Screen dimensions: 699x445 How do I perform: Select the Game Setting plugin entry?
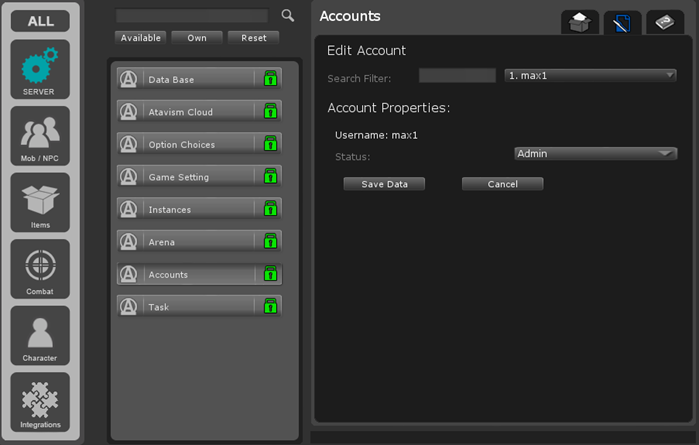point(188,177)
